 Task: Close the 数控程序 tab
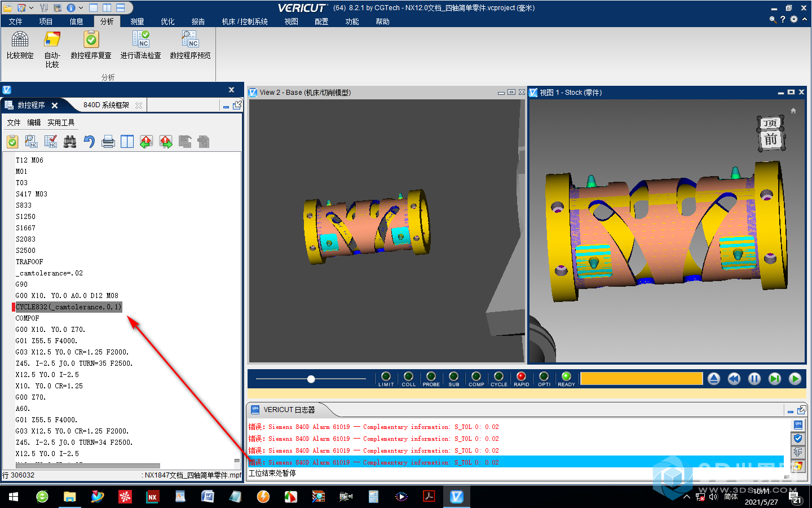[55, 106]
